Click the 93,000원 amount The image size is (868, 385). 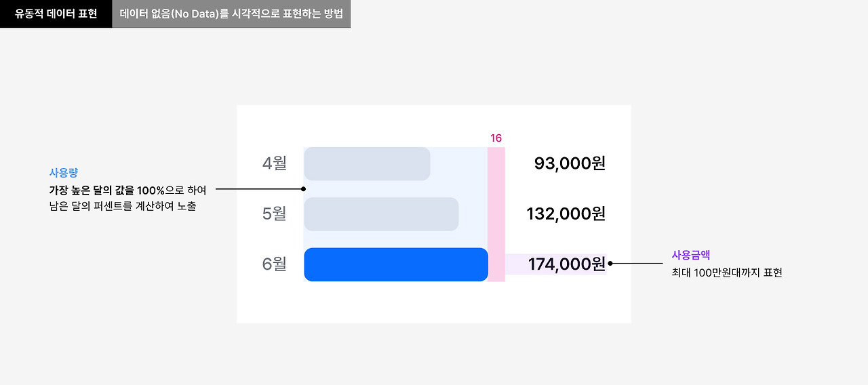click(570, 163)
